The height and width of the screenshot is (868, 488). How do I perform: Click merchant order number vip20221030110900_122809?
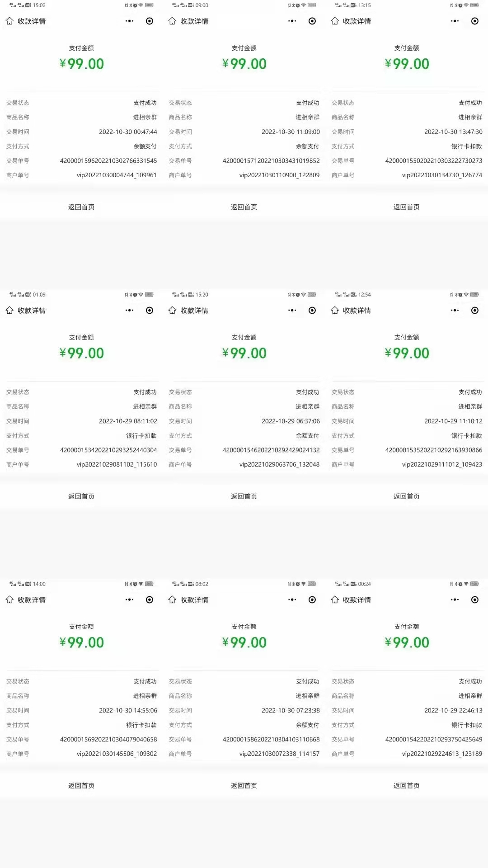[279, 175]
